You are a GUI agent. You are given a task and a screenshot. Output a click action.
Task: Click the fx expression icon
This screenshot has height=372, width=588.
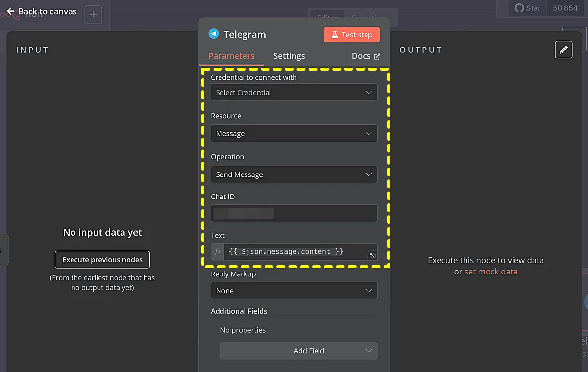coord(218,251)
